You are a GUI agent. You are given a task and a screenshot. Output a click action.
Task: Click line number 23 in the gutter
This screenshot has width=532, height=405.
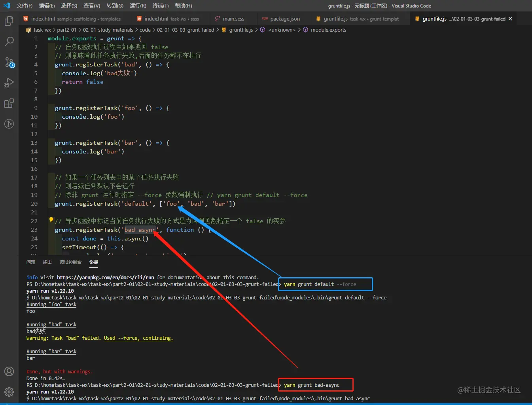tap(34, 230)
